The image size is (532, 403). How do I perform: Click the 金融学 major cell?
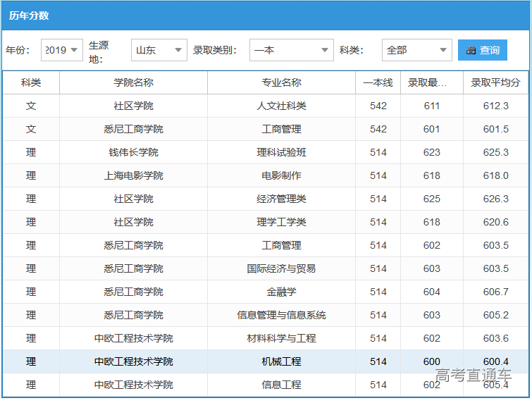(281, 292)
